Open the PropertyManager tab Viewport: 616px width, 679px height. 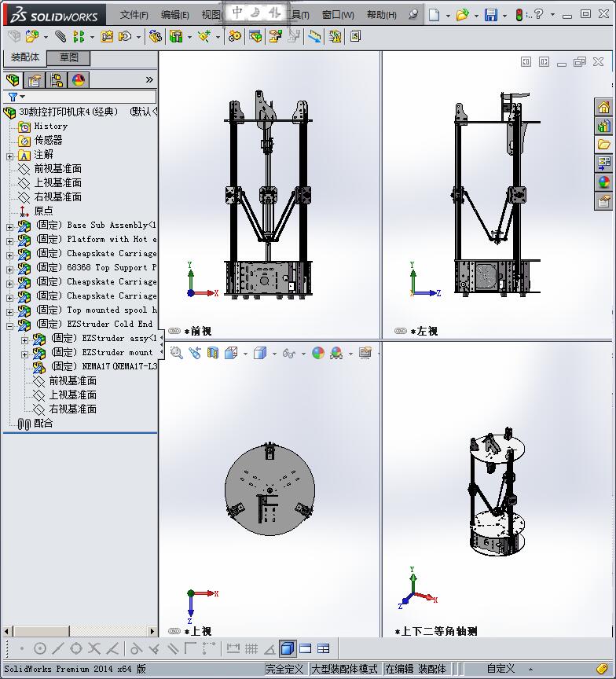[35, 80]
